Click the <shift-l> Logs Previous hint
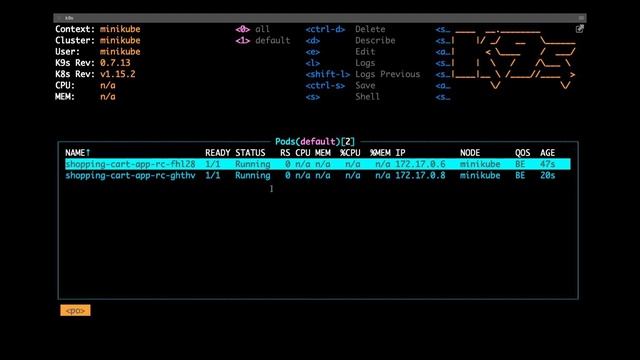640x360 pixels. pyautogui.click(x=362, y=74)
